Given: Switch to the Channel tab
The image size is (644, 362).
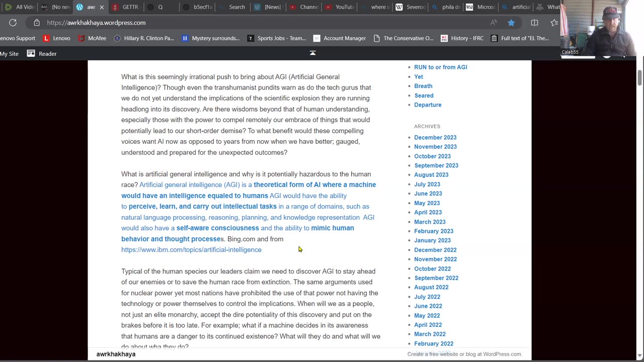Looking at the screenshot, I should coord(303,7).
